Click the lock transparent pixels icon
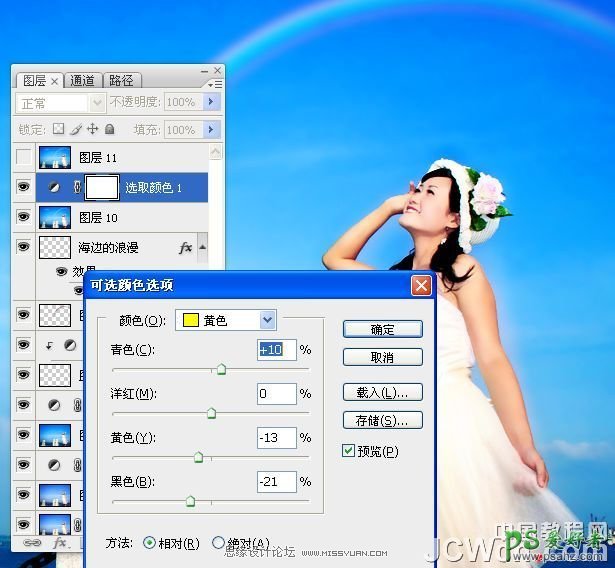 point(58,129)
